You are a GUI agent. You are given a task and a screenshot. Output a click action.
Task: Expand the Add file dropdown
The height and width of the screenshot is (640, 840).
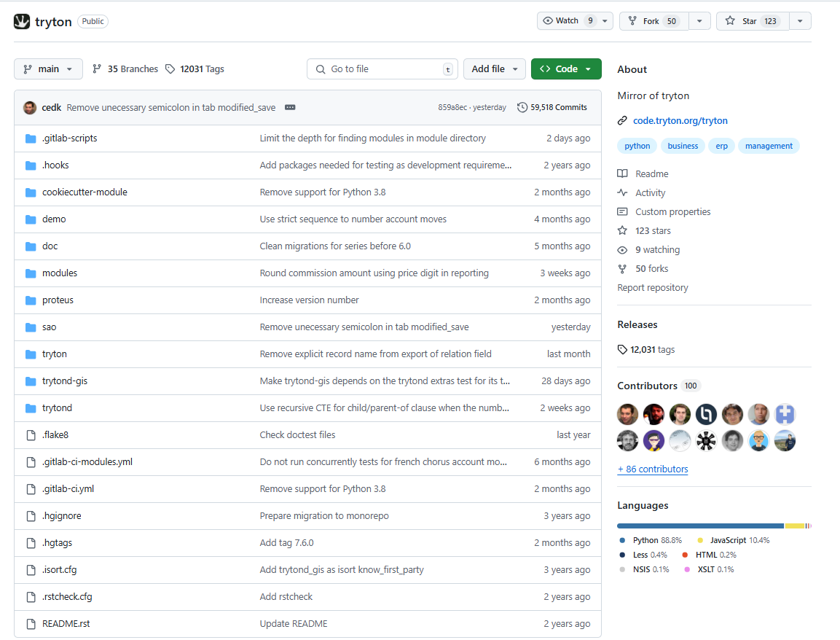[495, 69]
